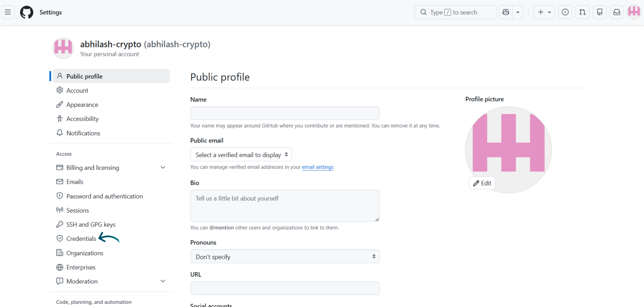The height and width of the screenshot is (307, 644).
Task: Click the person icon beside Public profile
Action: coord(60,76)
